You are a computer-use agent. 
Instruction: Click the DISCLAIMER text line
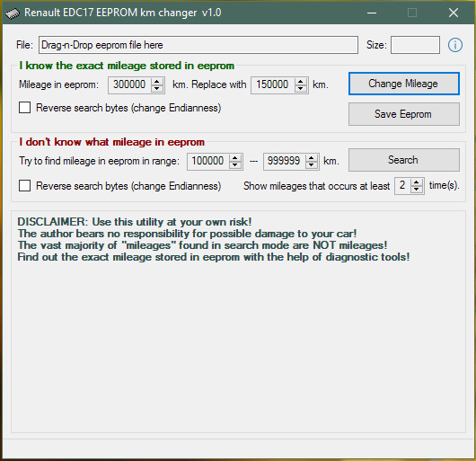point(135,222)
